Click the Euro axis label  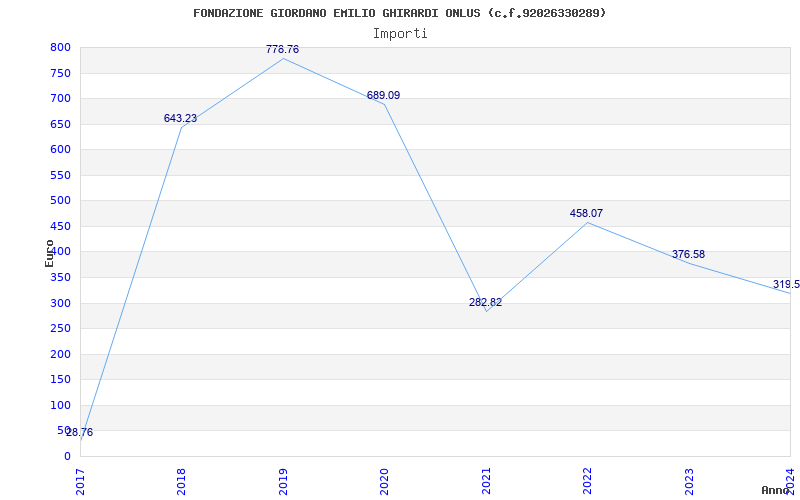click(x=49, y=253)
